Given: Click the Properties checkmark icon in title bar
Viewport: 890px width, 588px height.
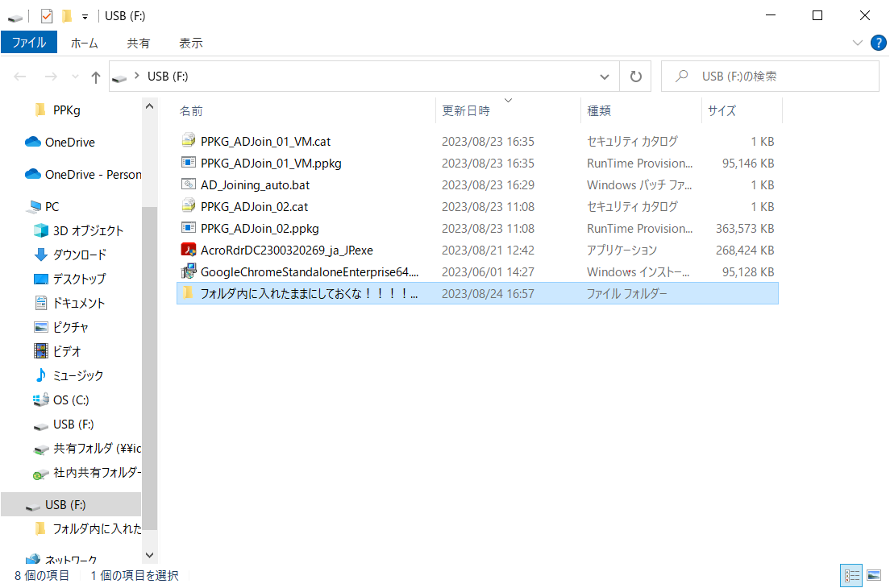Looking at the screenshot, I should (x=47, y=16).
